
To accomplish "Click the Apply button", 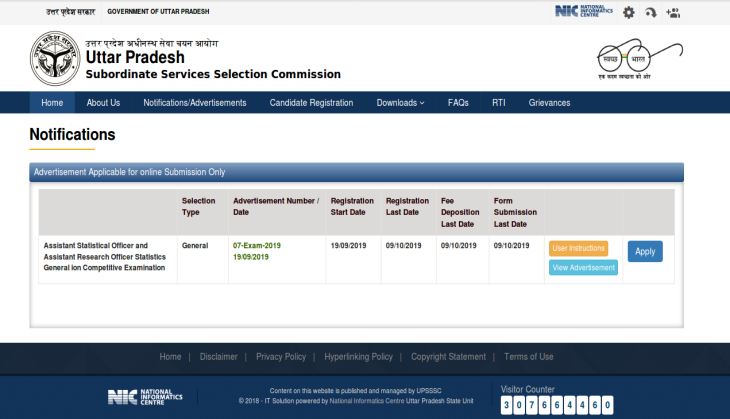I will click(x=645, y=251).
